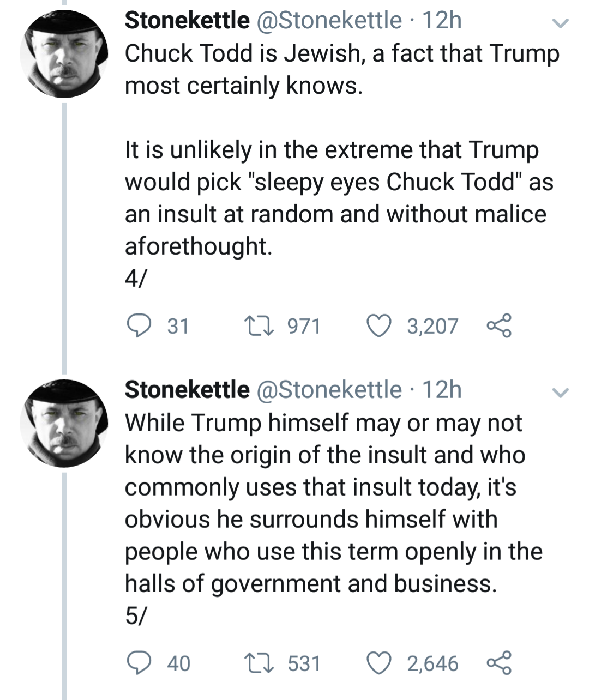
Task: Open the tweet text about sleepy eyes Chuck Todd
Action: pos(338,182)
